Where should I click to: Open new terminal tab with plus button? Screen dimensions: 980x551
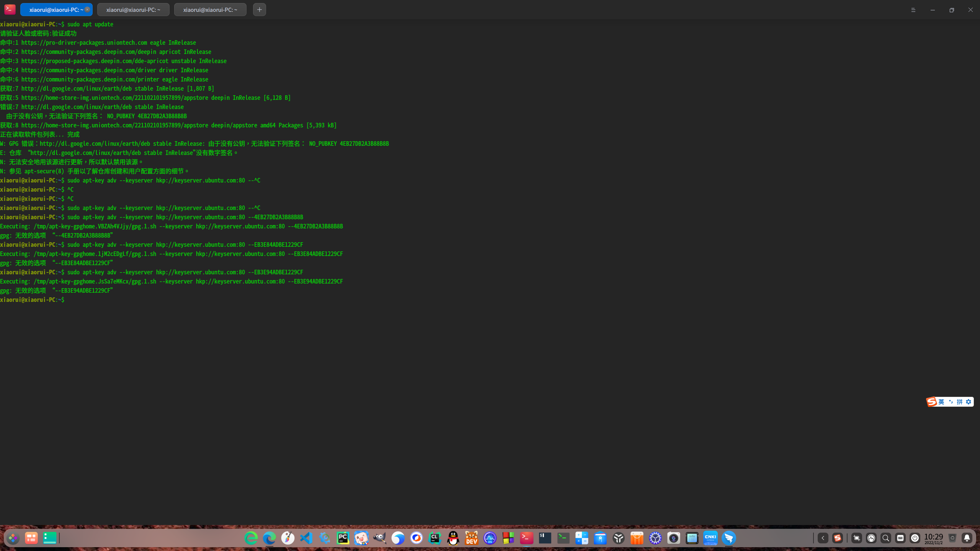(259, 10)
